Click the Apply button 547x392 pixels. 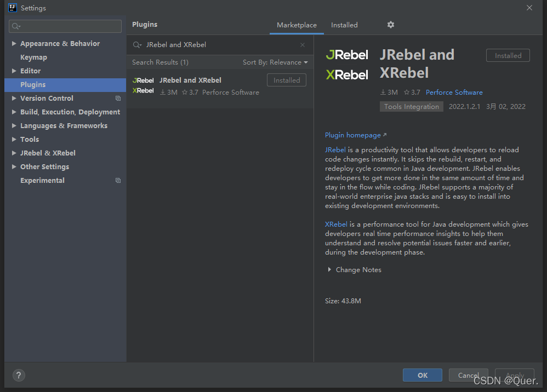click(515, 375)
